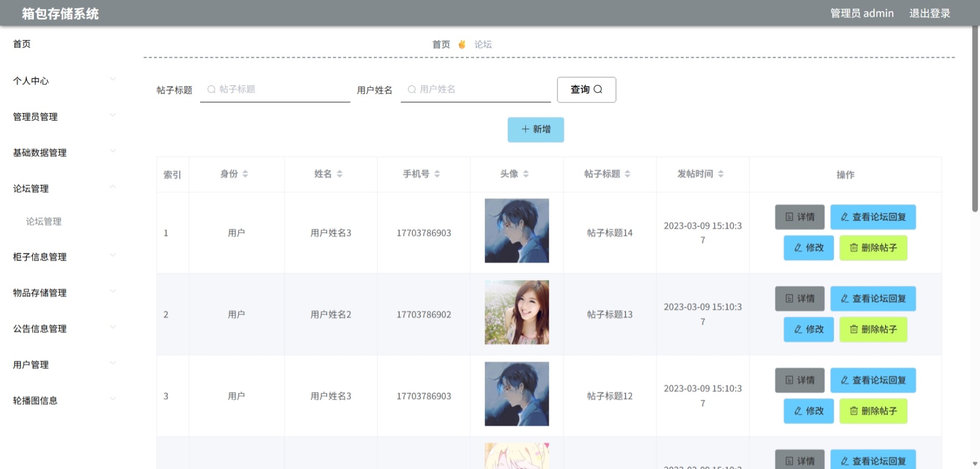The image size is (980, 469).
Task: Click the avatar thumbnail for 帖子标题14
Action: pos(517,231)
